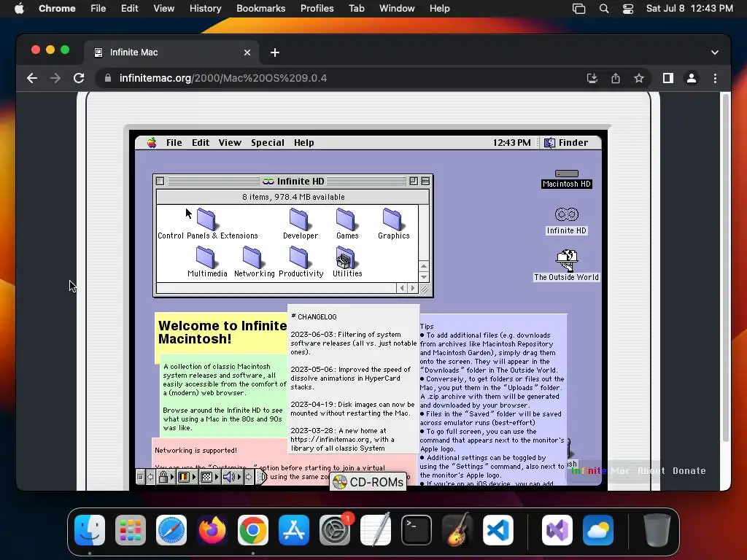The image size is (747, 560).
Task: Open Firefox from the Dock
Action: pos(212,529)
